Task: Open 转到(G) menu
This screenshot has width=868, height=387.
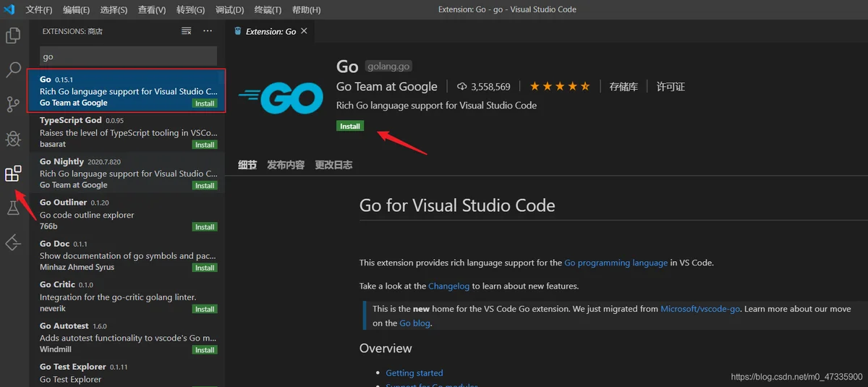Action: pos(191,10)
